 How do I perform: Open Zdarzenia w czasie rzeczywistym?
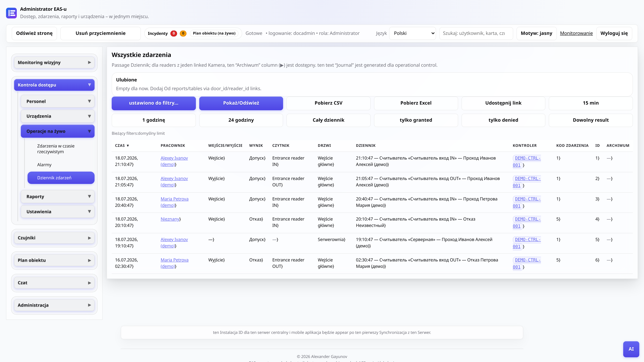coord(56,149)
